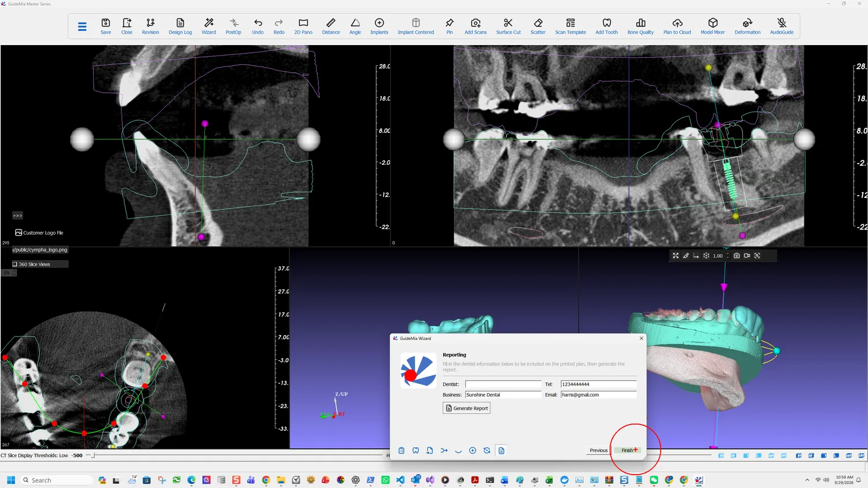Open the Model Mixer tool
868x488 pixels.
(x=713, y=26)
